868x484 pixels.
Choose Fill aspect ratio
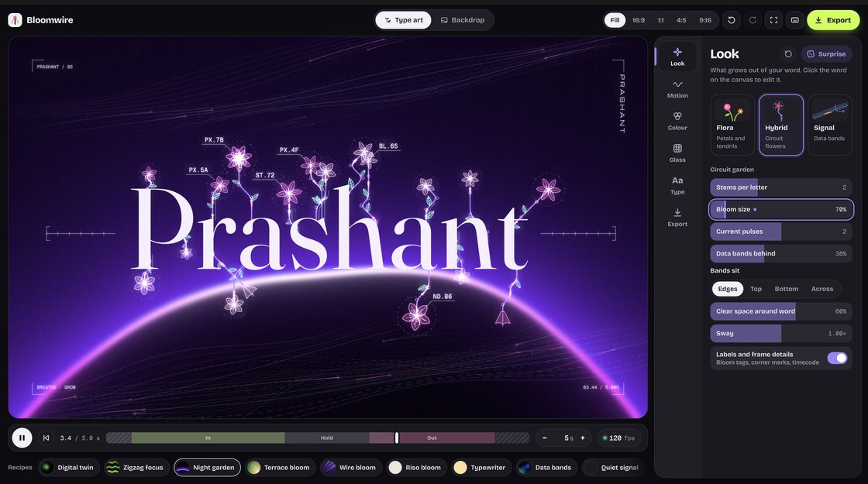click(x=615, y=20)
